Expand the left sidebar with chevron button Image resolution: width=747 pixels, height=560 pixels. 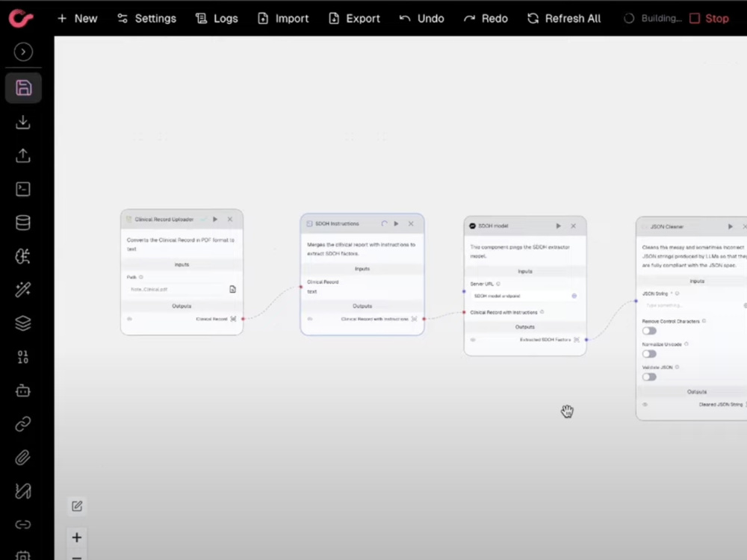[23, 52]
